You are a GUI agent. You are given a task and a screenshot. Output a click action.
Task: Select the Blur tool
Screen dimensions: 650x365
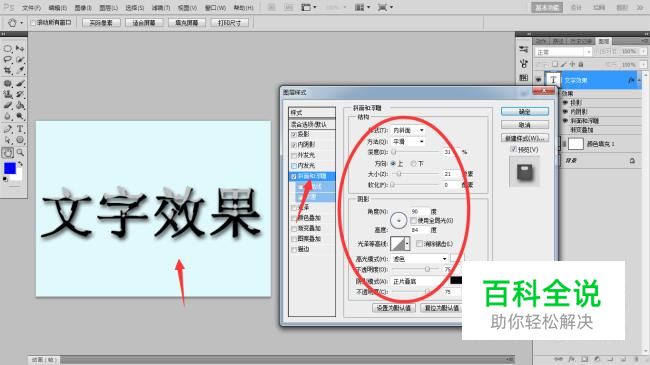click(7, 116)
